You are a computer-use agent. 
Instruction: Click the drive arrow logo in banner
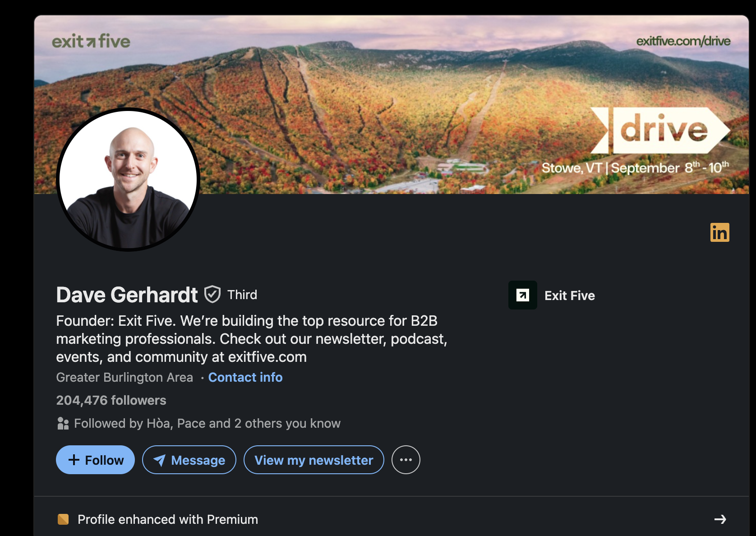pyautogui.click(x=660, y=130)
